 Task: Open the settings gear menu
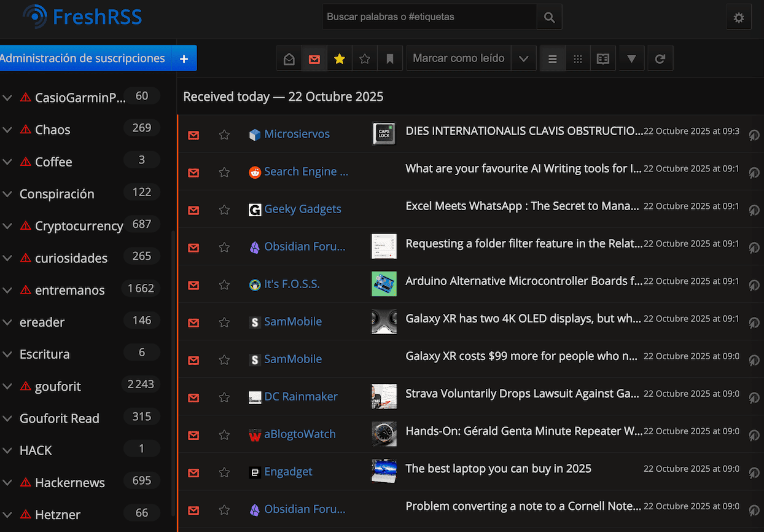coord(738,18)
